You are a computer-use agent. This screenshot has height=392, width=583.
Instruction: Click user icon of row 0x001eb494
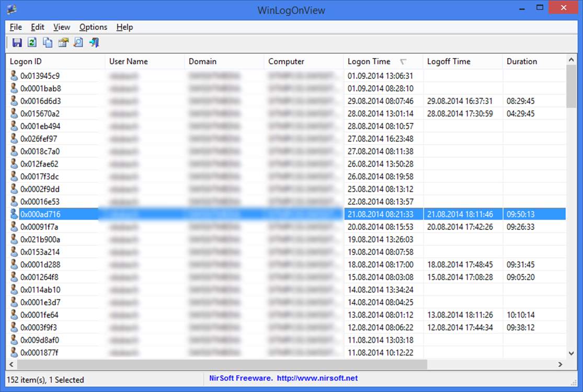pyautogui.click(x=14, y=126)
